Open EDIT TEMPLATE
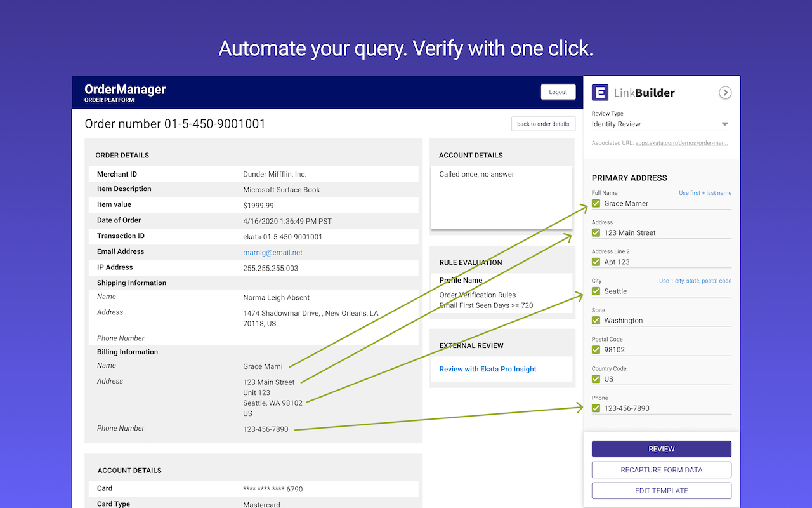 (661, 491)
